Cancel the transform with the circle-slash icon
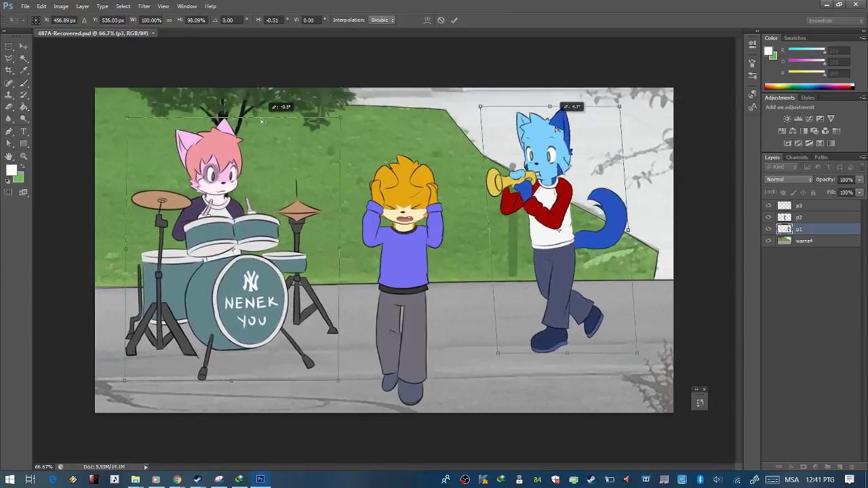 pyautogui.click(x=441, y=20)
